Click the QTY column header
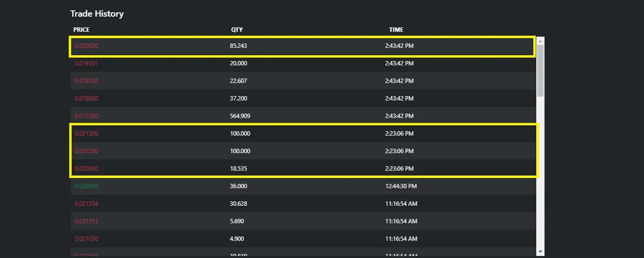The image size is (644, 258). click(x=237, y=30)
